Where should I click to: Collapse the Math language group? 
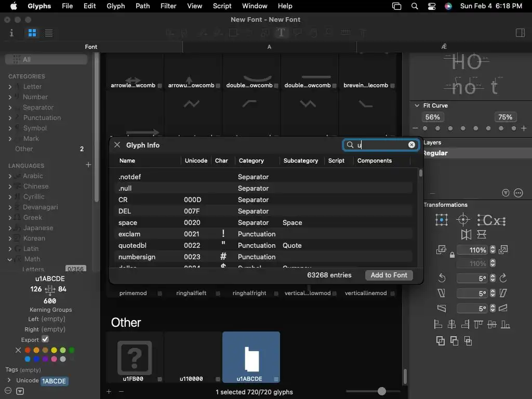click(x=10, y=260)
